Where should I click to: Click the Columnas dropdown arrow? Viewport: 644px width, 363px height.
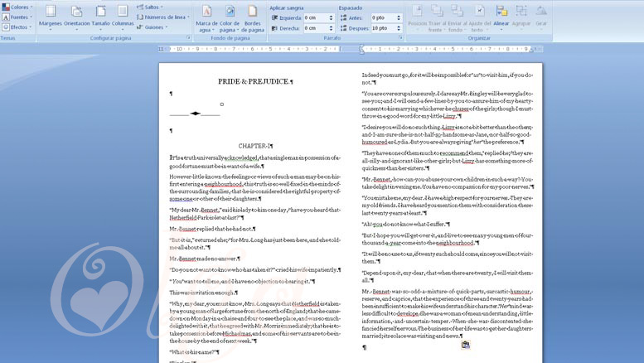(123, 30)
